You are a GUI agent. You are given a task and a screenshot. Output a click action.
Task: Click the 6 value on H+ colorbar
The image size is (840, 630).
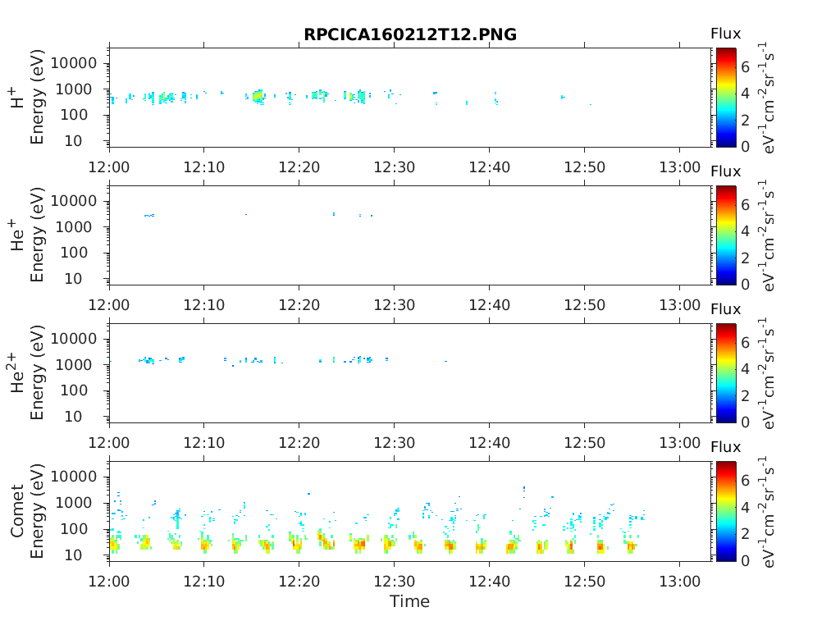(745, 67)
